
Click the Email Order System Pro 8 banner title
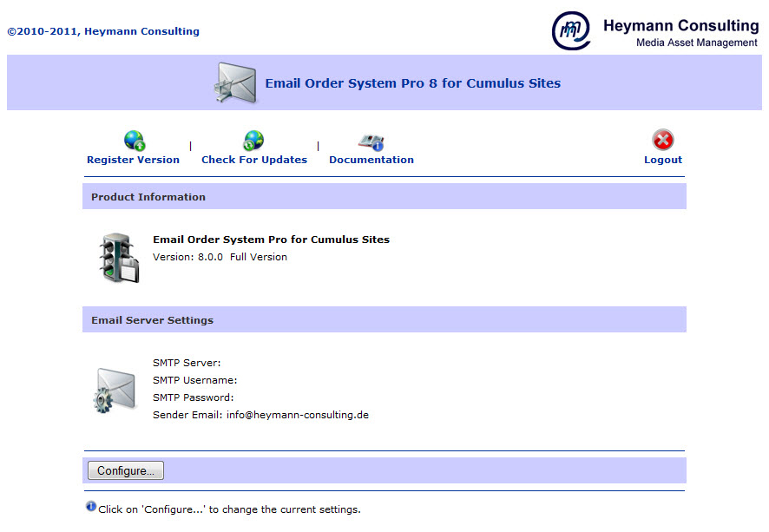(x=413, y=83)
